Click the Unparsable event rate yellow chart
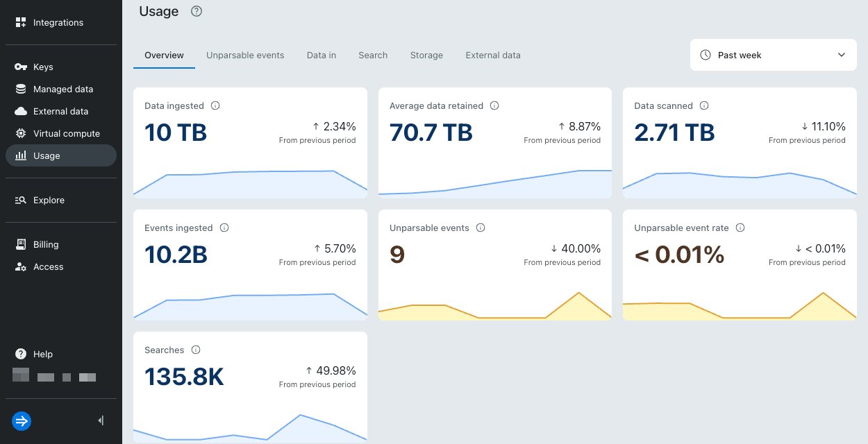868x444 pixels. (x=740, y=305)
